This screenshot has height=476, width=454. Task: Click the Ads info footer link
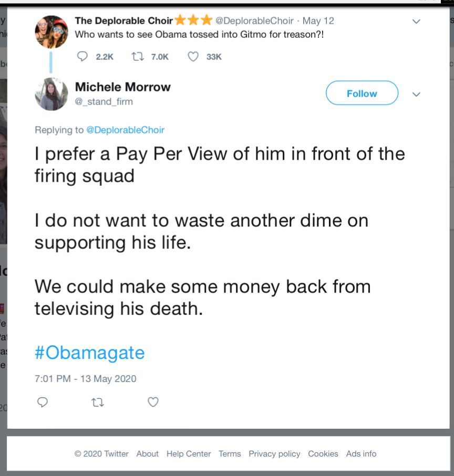click(x=361, y=453)
